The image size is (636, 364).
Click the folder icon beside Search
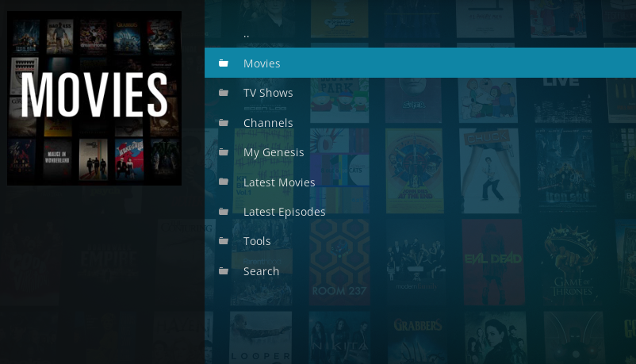click(224, 270)
